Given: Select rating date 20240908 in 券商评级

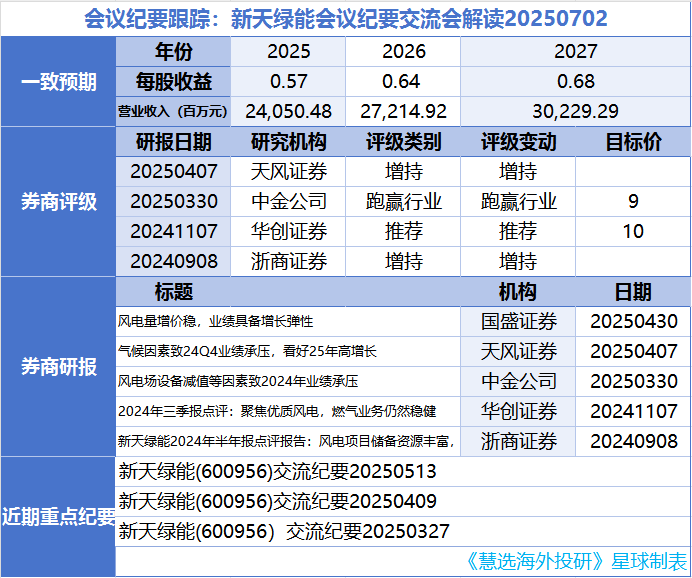Looking at the screenshot, I should pos(173,261).
